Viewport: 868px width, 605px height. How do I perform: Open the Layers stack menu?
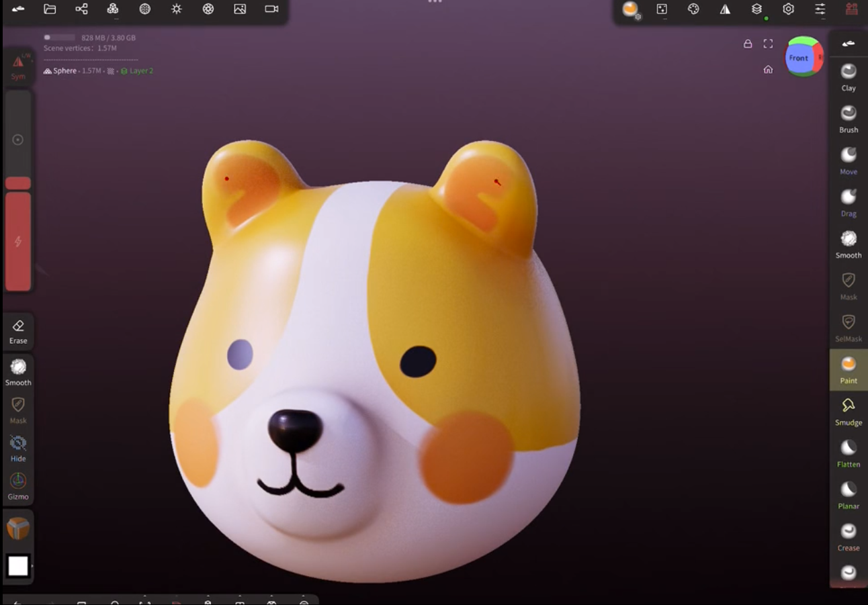click(x=756, y=9)
